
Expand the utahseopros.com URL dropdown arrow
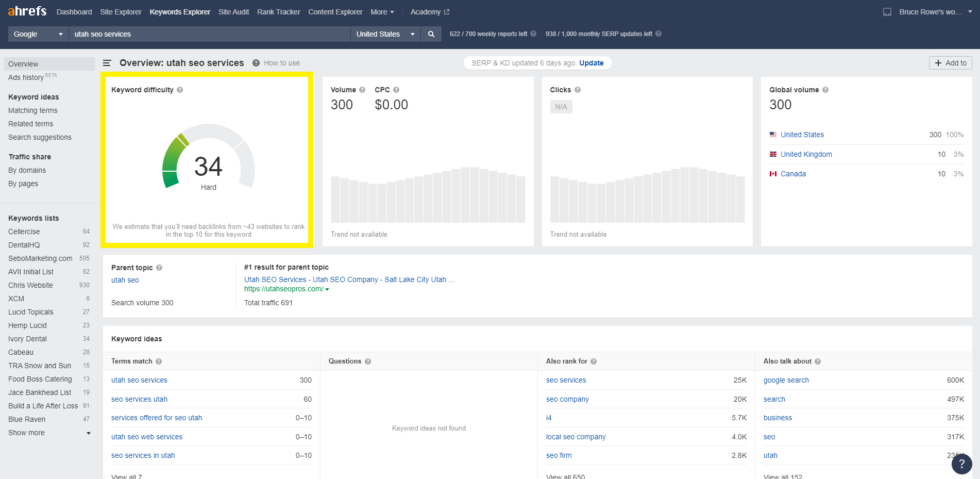pos(327,289)
